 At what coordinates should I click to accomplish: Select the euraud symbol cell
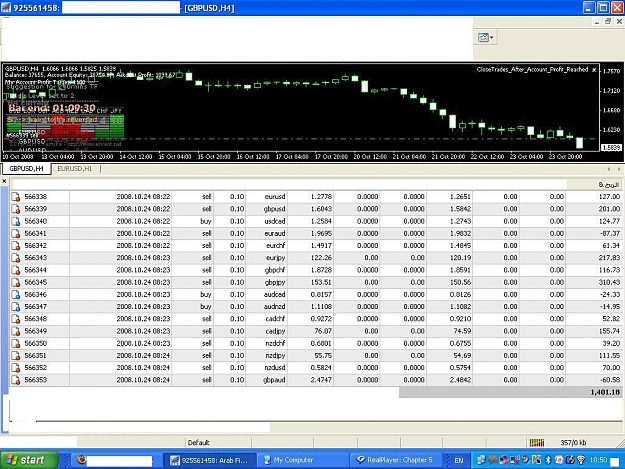[x=275, y=234]
